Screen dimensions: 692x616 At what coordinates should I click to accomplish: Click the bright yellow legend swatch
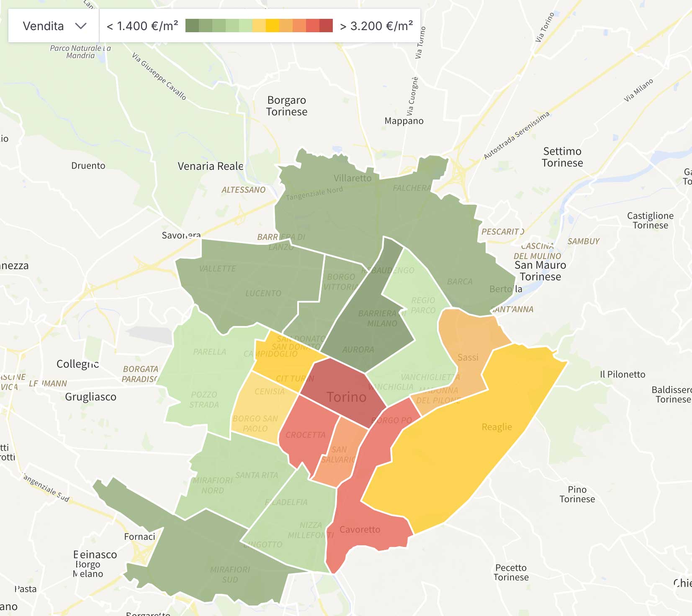(x=272, y=26)
